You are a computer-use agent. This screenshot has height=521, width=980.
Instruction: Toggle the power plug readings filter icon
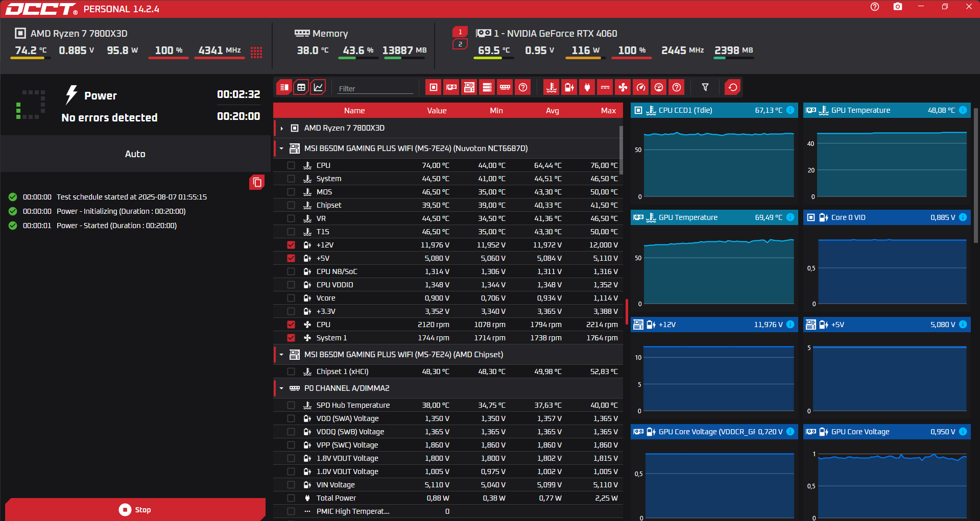point(587,87)
